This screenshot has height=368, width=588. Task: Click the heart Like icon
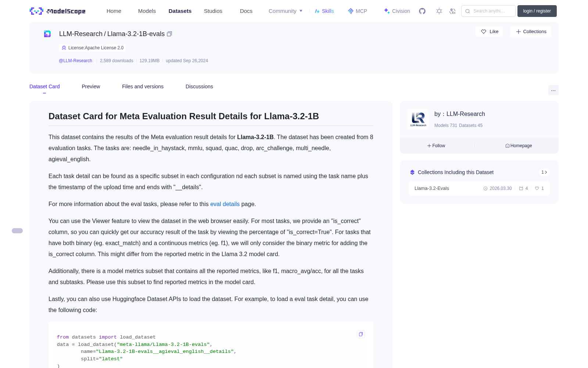pos(484,32)
